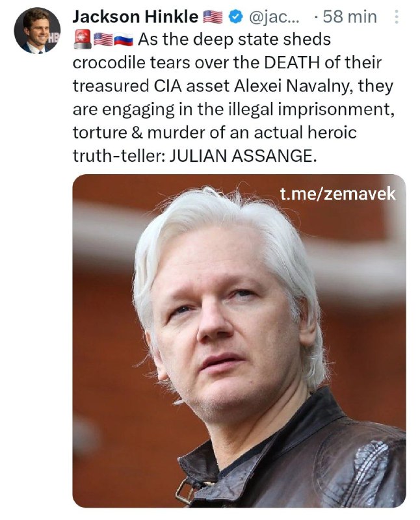Open the attached photo in the tweet

(239, 341)
